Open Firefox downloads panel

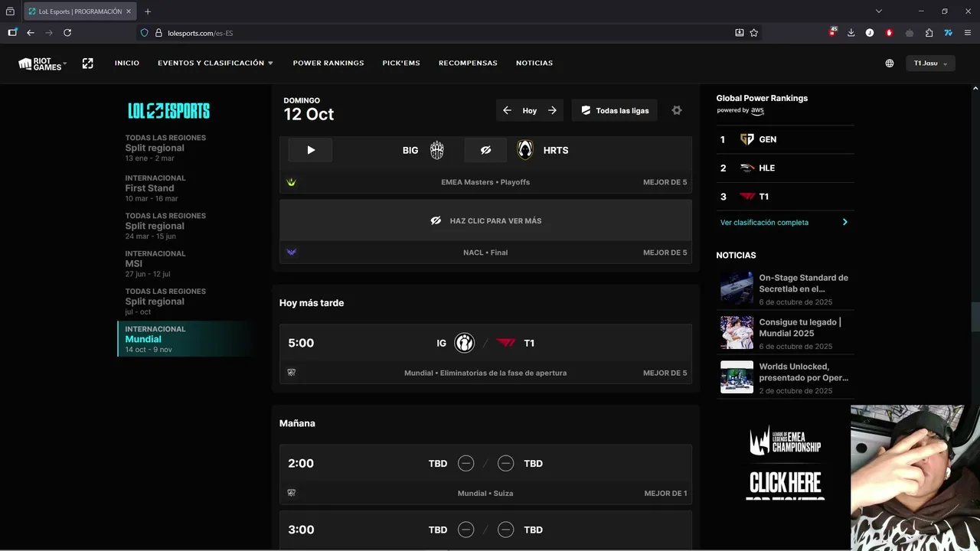click(851, 33)
